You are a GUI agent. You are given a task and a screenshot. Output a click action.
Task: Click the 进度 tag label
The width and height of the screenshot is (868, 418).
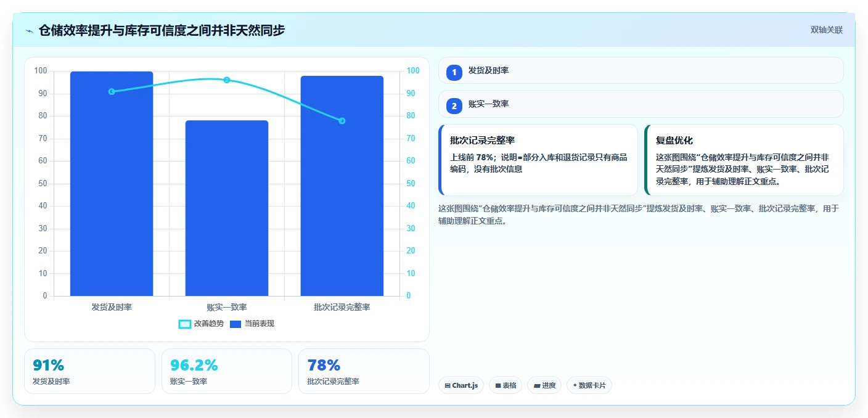coord(549,386)
